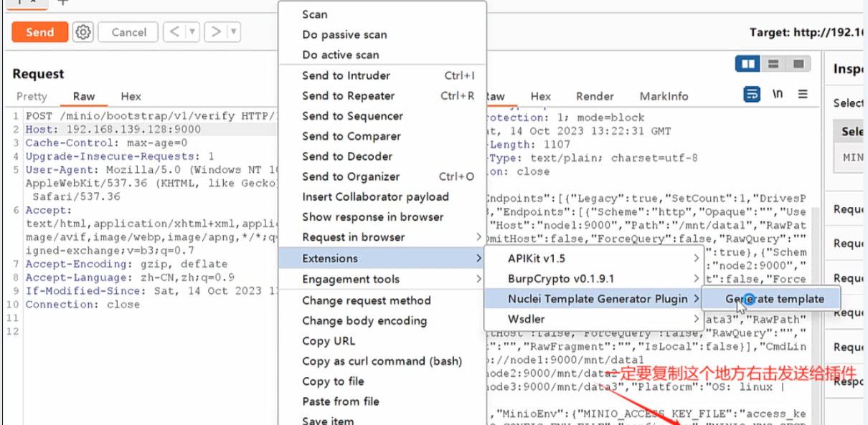This screenshot has height=425, width=868.
Task: Toggle the response word-wrap icon
Action: [x=752, y=94]
